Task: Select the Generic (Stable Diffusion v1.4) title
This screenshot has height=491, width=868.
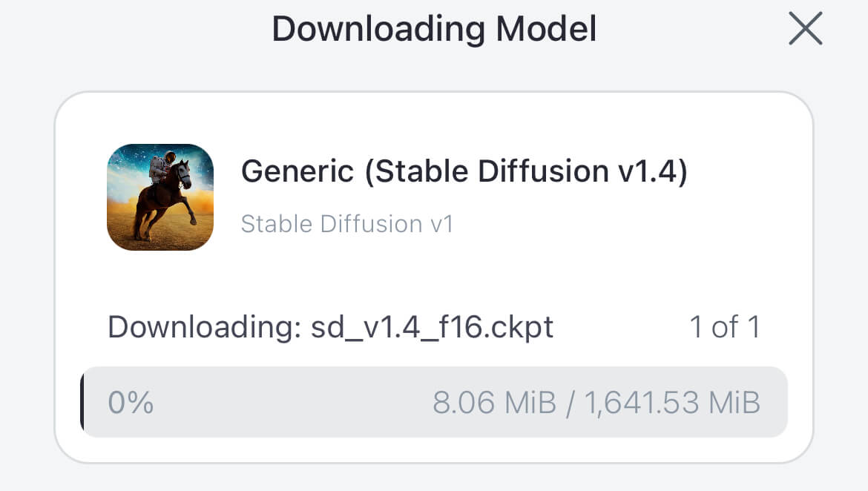Action: 464,171
